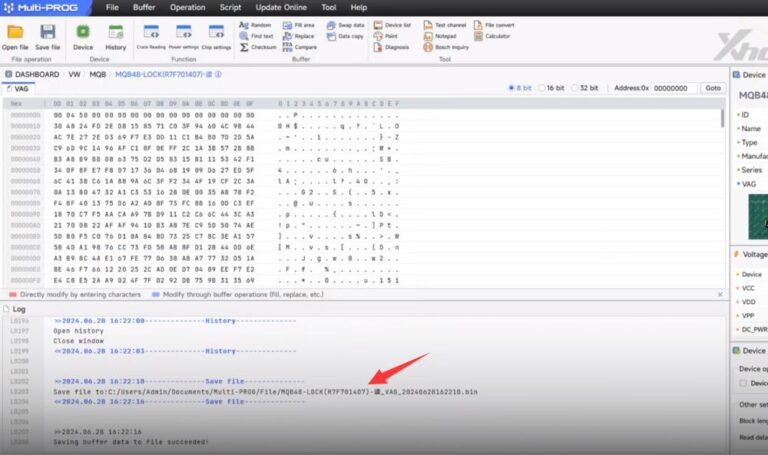The height and width of the screenshot is (455, 768).
Task: Open the Buffer menu
Action: pyautogui.click(x=144, y=7)
